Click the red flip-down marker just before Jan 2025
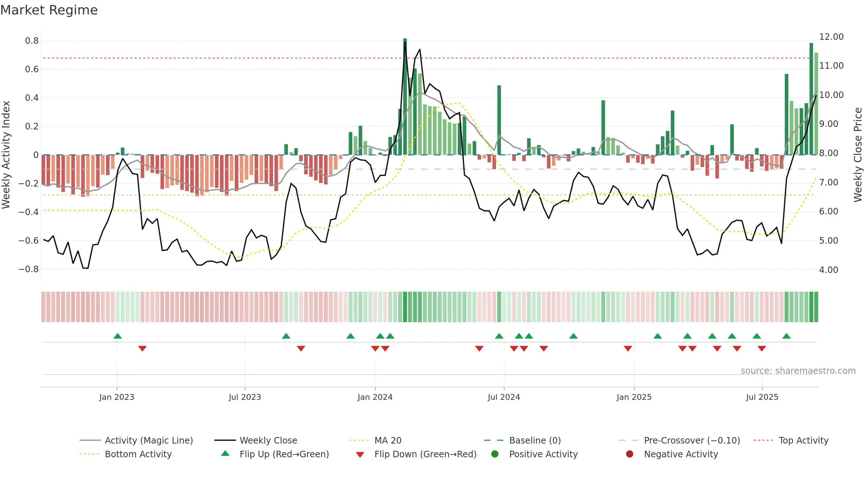Viewport: 868px width, 488px height. coord(628,348)
